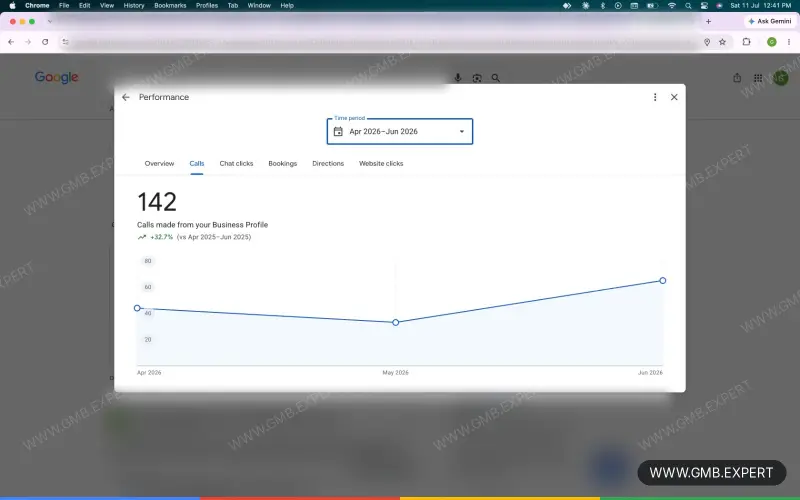The width and height of the screenshot is (800, 500).
Task: Open the Chrome menu in menu bar
Action: (37, 6)
